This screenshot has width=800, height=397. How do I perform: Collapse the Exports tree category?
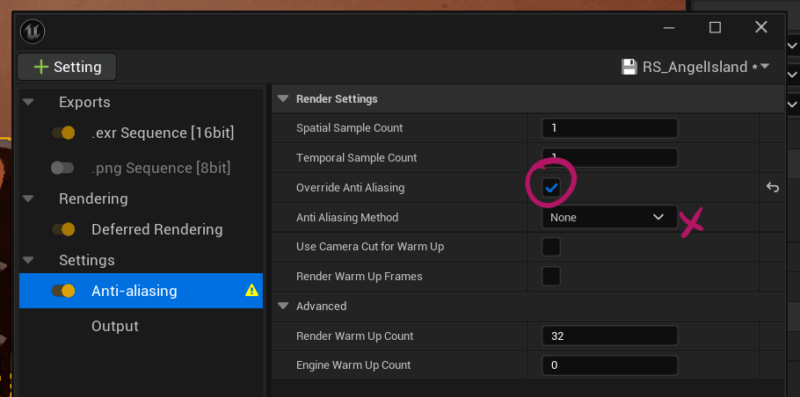coord(28,102)
